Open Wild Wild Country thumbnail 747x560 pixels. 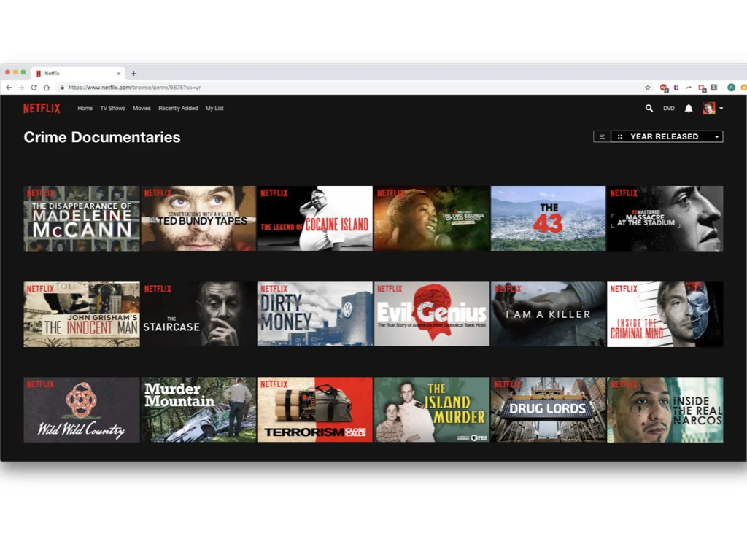click(x=82, y=410)
